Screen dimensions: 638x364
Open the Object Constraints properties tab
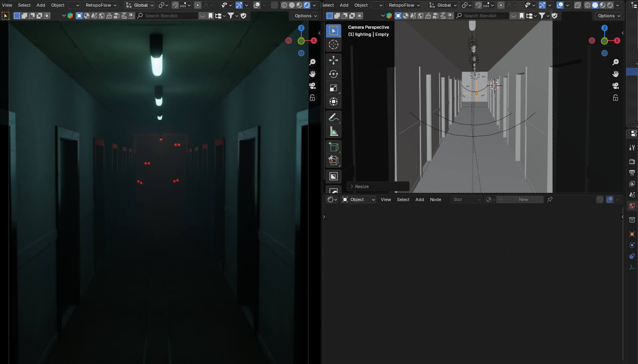coord(632,256)
